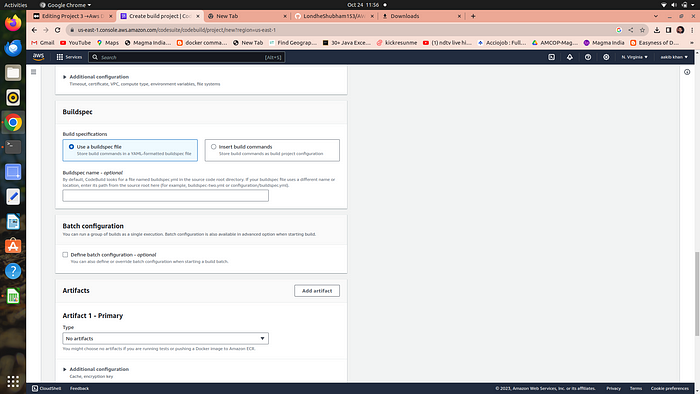Open the kickresume bookmark

(396, 43)
